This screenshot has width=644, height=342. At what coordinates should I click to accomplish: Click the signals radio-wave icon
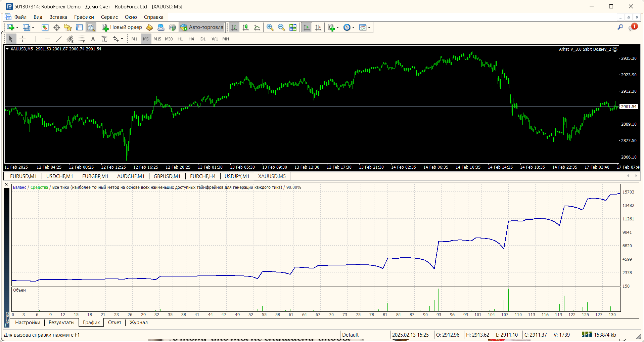tap(172, 27)
